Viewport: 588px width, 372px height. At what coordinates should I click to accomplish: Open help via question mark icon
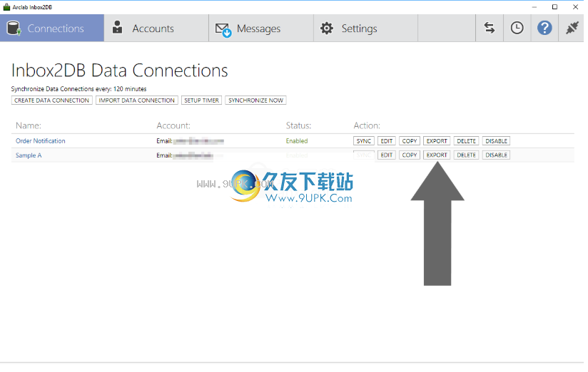point(544,28)
